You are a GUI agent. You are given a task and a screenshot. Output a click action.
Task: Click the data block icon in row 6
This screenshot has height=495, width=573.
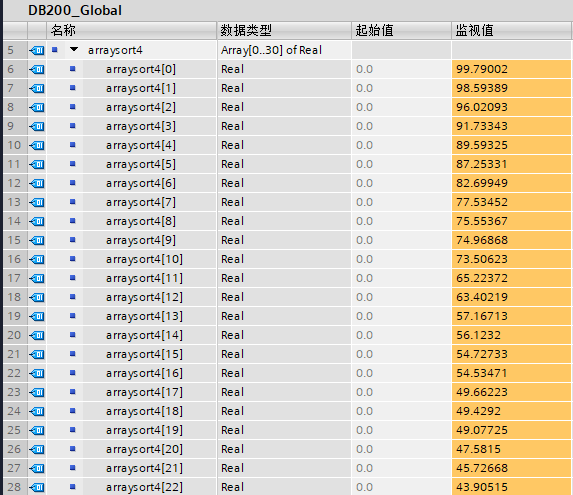click(37, 69)
